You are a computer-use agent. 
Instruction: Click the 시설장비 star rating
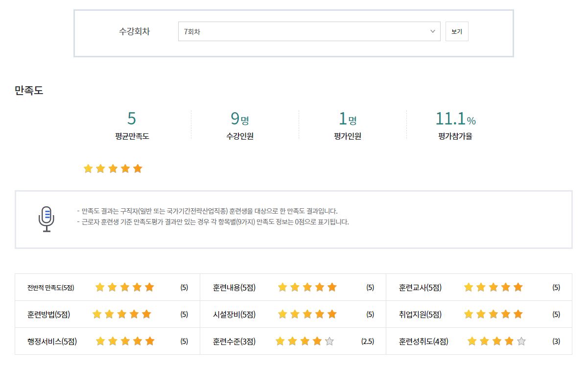307,314
